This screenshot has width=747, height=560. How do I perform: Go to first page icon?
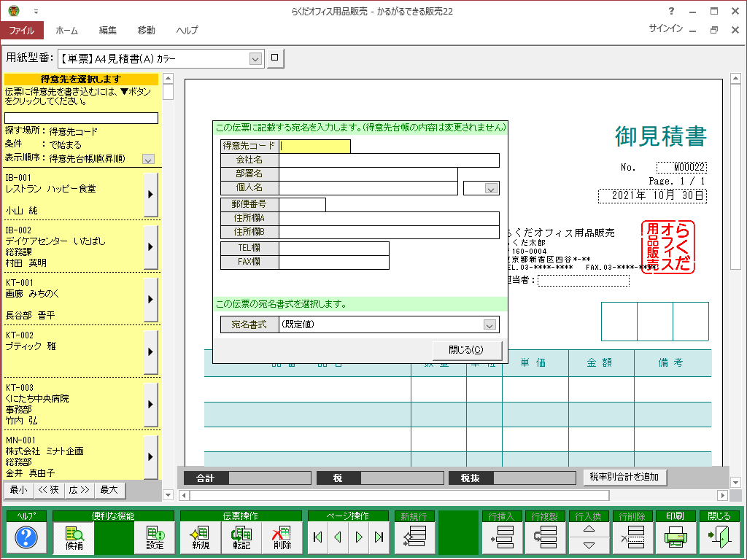coord(318,537)
